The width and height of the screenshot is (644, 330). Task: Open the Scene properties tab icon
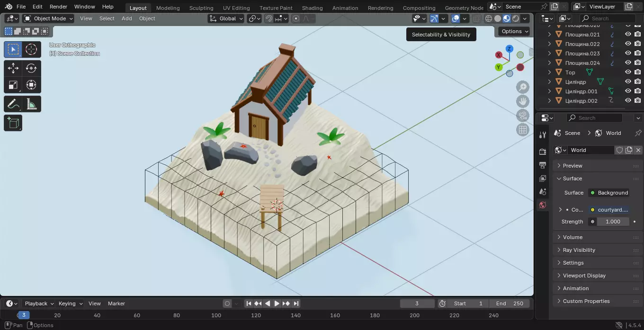click(543, 192)
